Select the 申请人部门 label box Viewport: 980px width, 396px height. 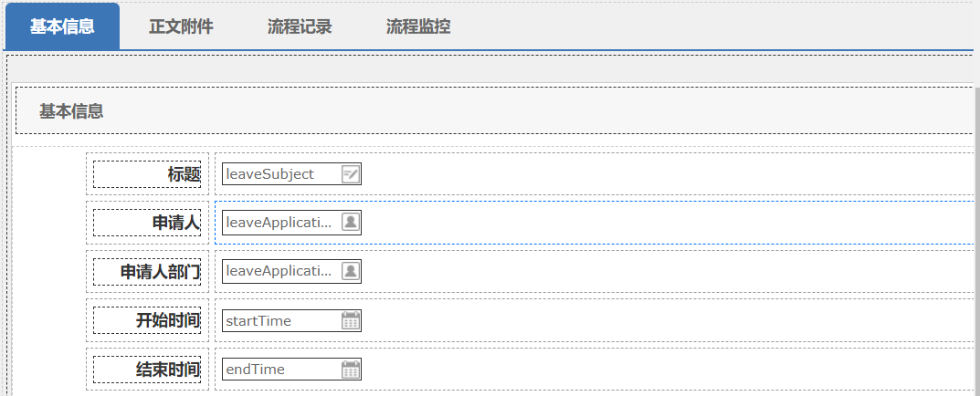pos(147,271)
